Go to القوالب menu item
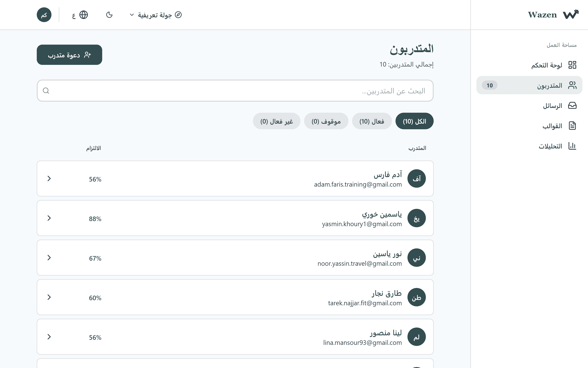This screenshot has width=588, height=368. [529, 126]
